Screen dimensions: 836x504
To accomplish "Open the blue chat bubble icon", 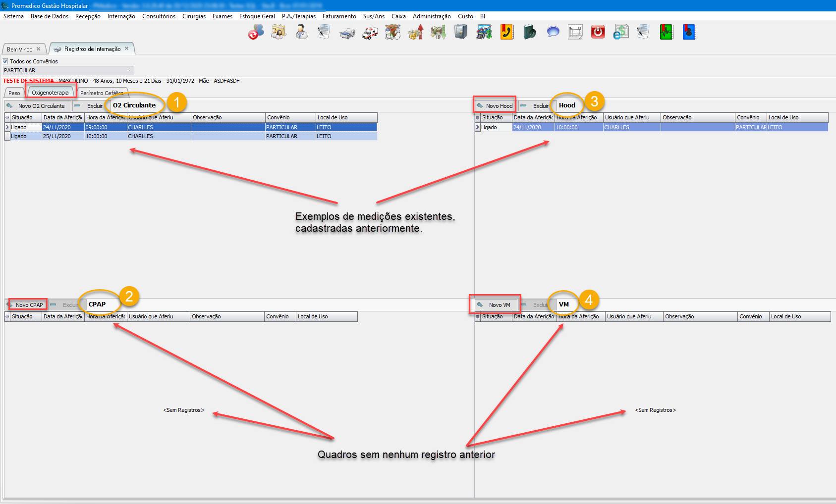I will 553,33.
